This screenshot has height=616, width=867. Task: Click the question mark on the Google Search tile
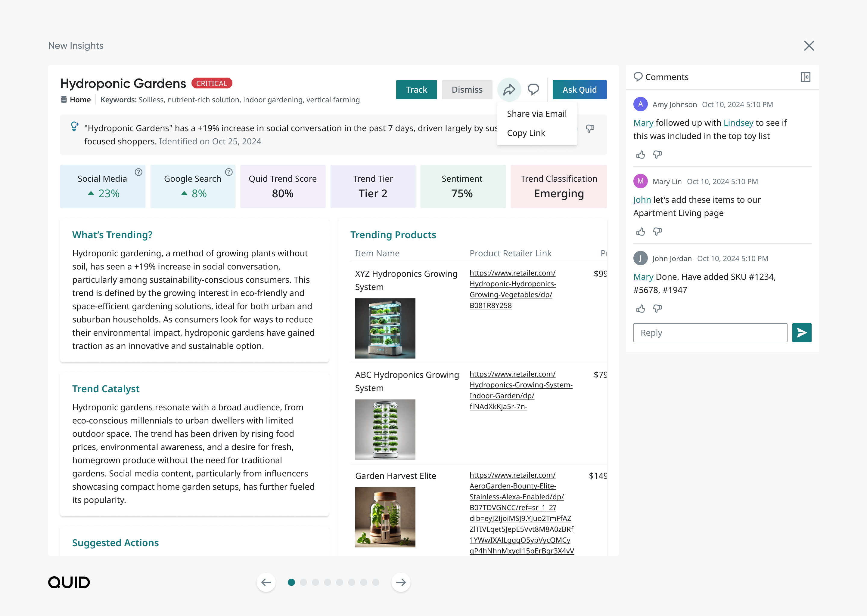coord(228,172)
